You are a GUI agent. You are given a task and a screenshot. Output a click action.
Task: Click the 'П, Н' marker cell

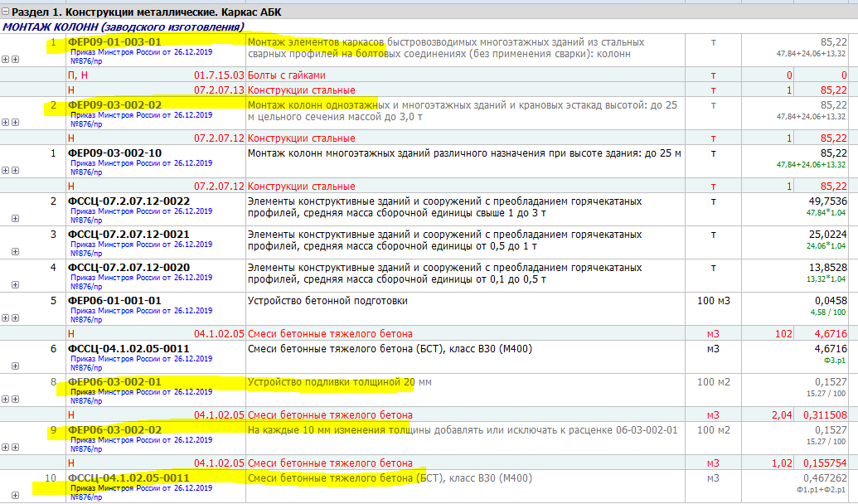(x=78, y=75)
